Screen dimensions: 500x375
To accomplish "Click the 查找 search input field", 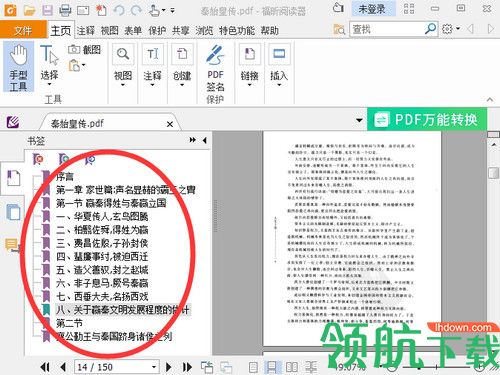I will point(387,29).
